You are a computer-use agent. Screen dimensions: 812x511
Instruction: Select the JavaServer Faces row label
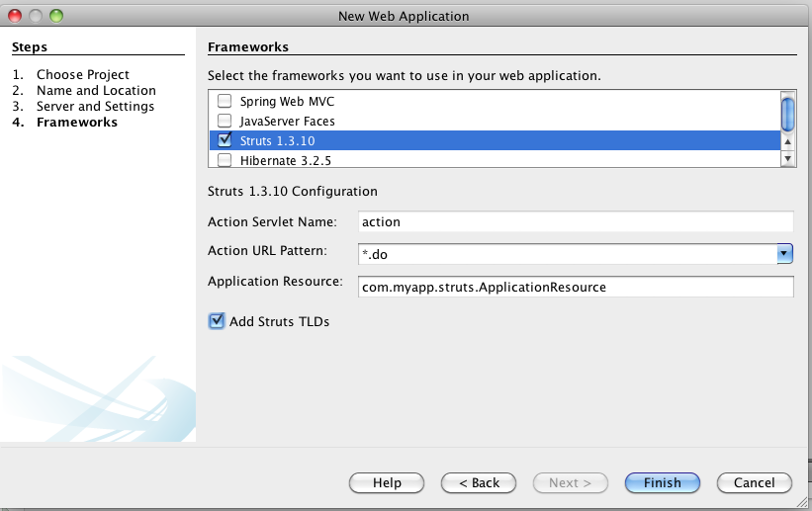pyautogui.click(x=287, y=122)
